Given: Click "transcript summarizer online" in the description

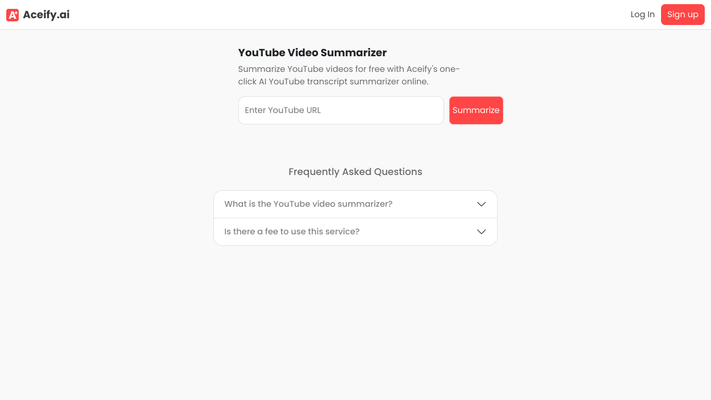Looking at the screenshot, I should pos(367,82).
